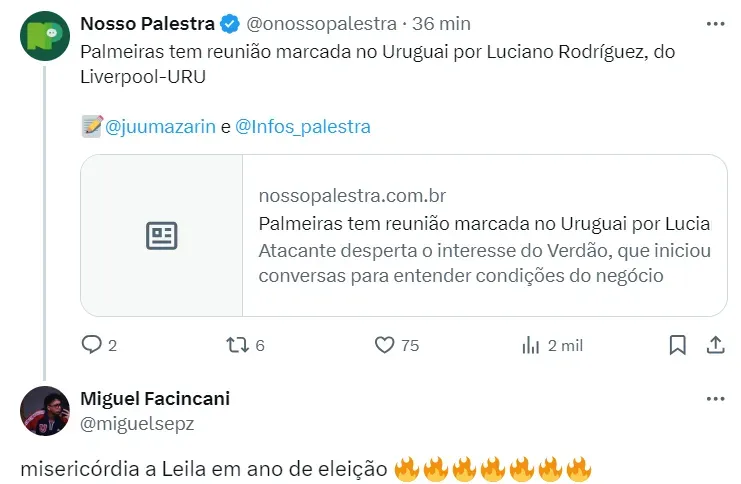The image size is (741, 484).
Task: Click the @miguelsepz handle
Action: [137, 423]
